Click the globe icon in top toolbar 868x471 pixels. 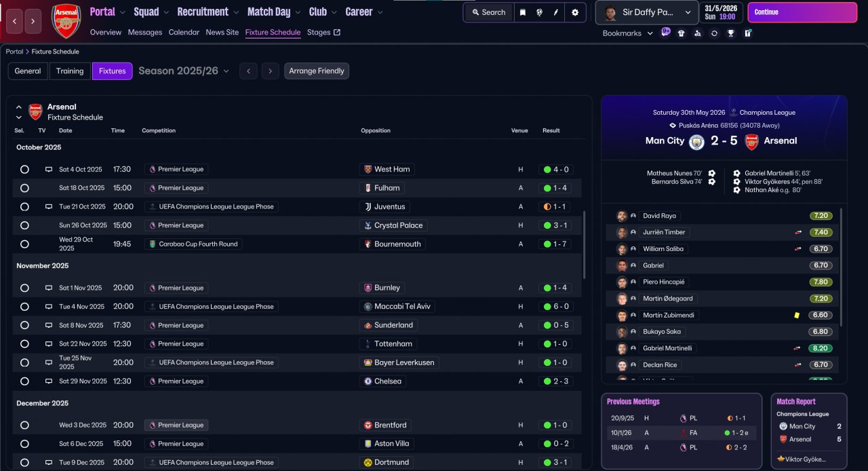tap(539, 12)
